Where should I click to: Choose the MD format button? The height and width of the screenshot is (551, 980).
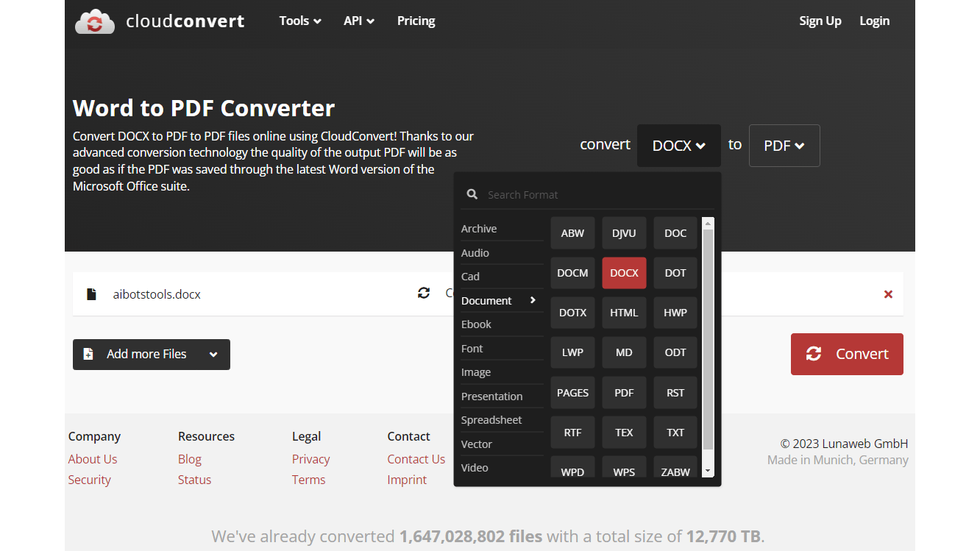coord(624,352)
